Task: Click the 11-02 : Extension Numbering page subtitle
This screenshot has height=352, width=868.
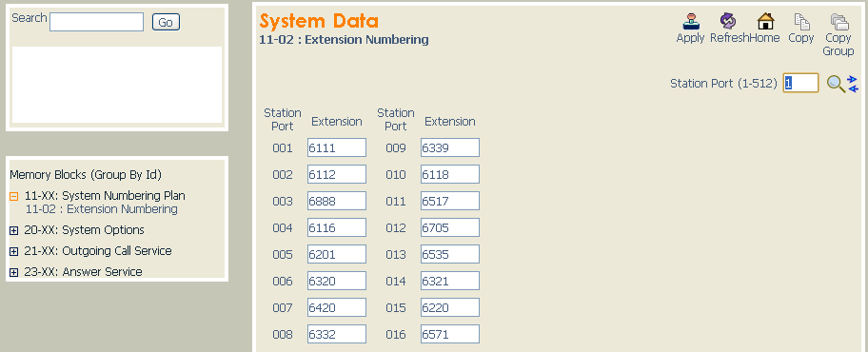Action: point(344,40)
